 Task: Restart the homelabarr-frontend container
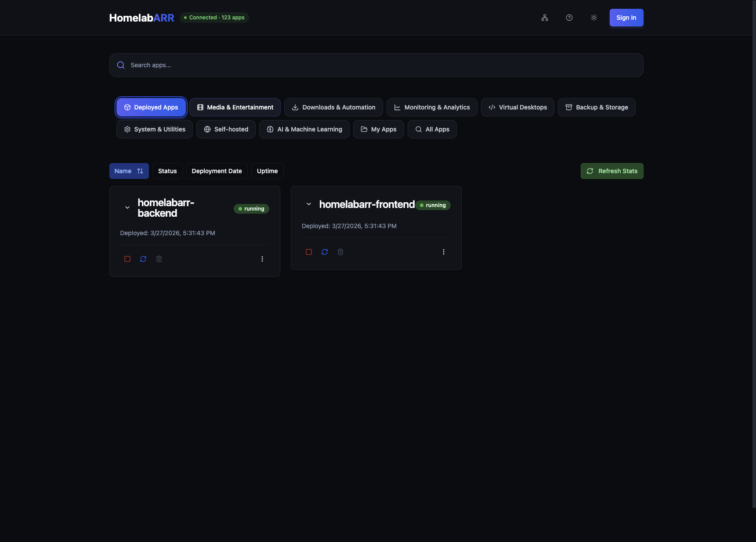325,252
